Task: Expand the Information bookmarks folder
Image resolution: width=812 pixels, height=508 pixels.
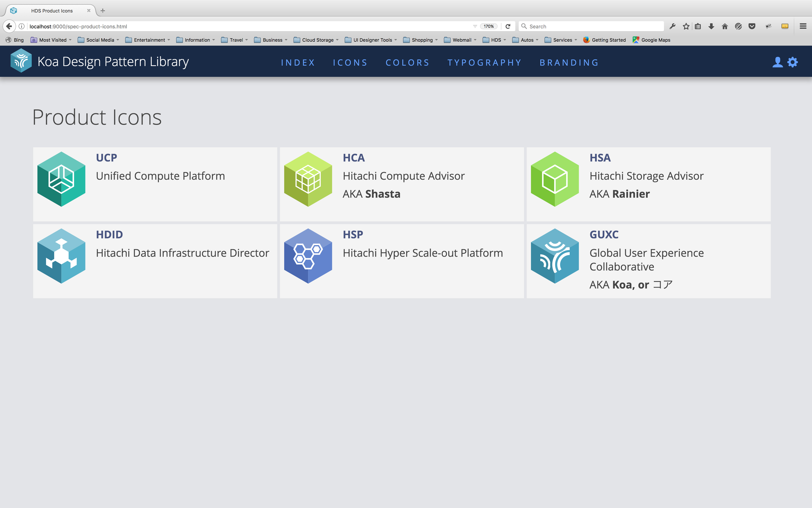Action: pyautogui.click(x=196, y=40)
